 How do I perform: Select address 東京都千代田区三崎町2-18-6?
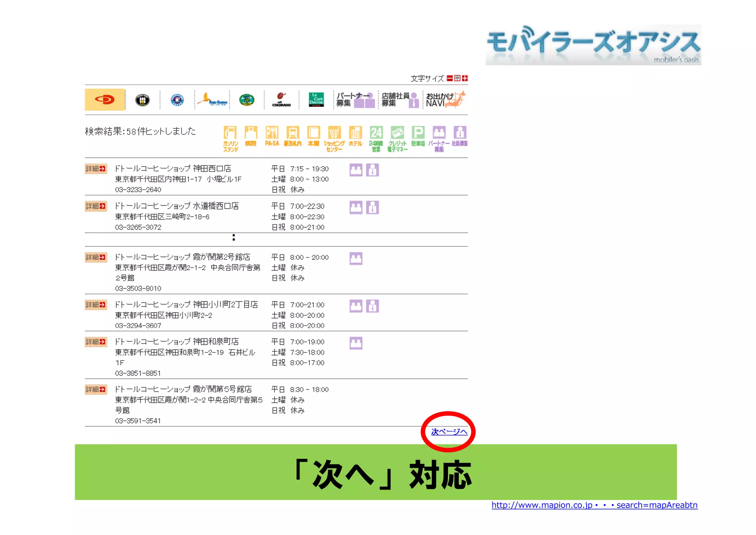click(x=162, y=217)
